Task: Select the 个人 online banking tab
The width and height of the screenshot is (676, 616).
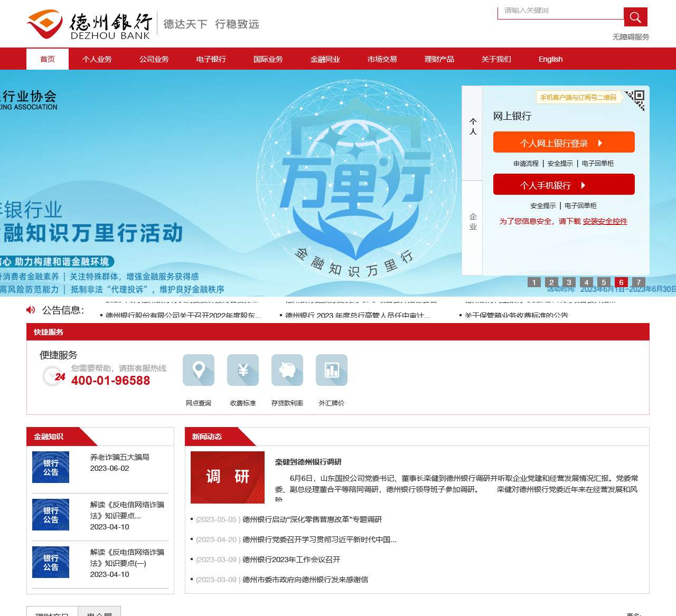Action: pos(473,133)
